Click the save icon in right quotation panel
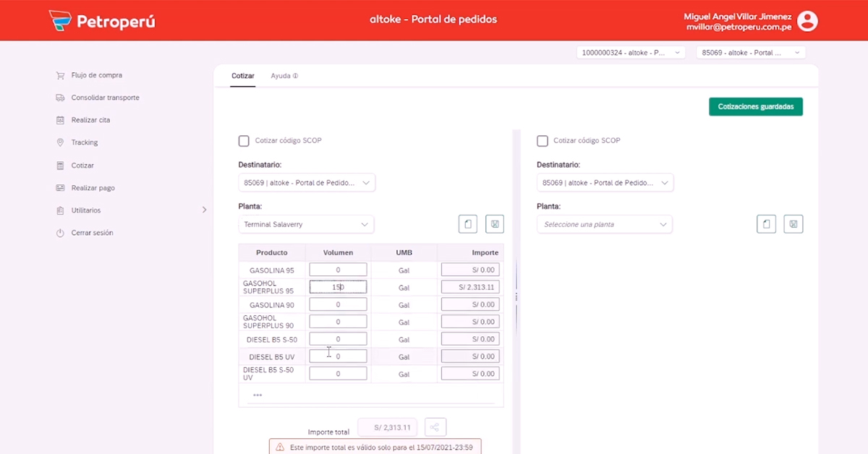Image resolution: width=868 pixels, height=454 pixels. coord(793,224)
